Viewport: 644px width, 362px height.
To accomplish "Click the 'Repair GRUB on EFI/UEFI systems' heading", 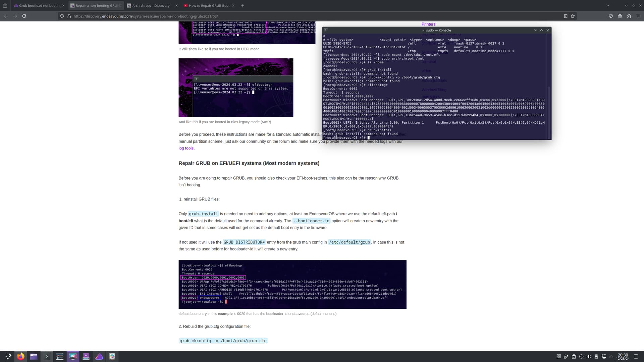I will tap(249, 163).
